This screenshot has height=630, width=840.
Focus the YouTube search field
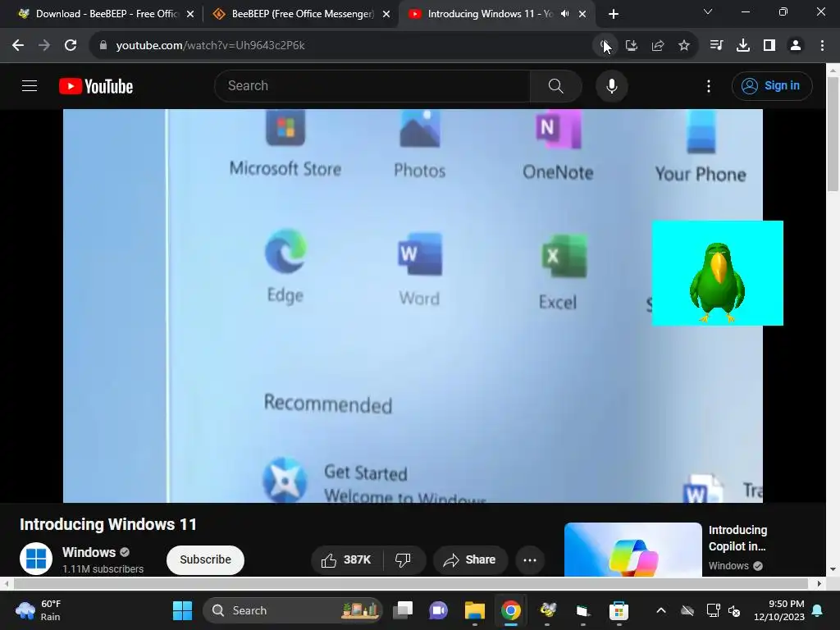pos(372,85)
